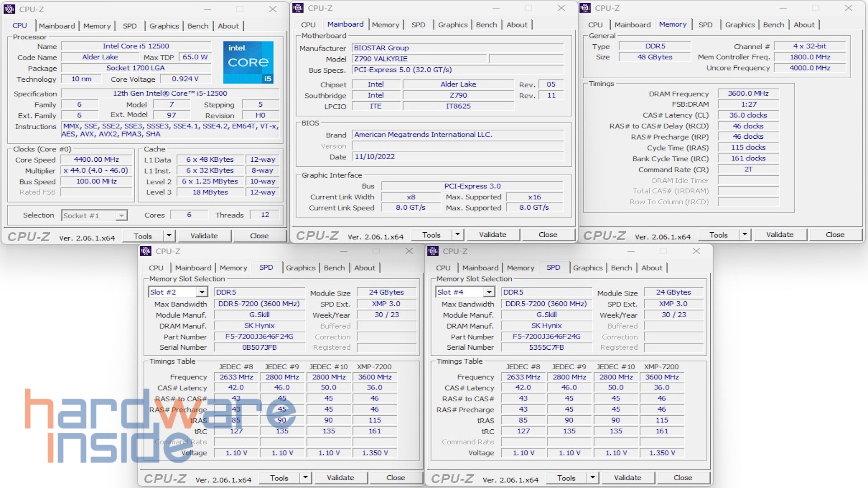868x488 pixels.
Task: Open About tab in the Slot #2 SPD window
Action: (365, 268)
